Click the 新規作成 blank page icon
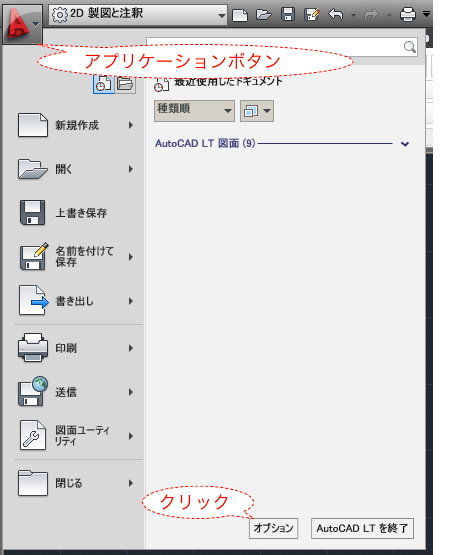Image resolution: width=459 pixels, height=555 pixels. click(33, 125)
